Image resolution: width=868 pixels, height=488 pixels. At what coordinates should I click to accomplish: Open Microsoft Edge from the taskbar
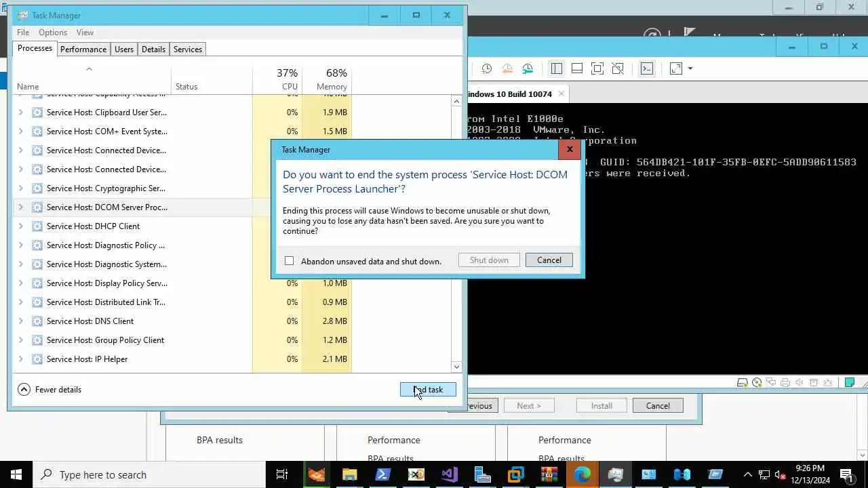583,474
